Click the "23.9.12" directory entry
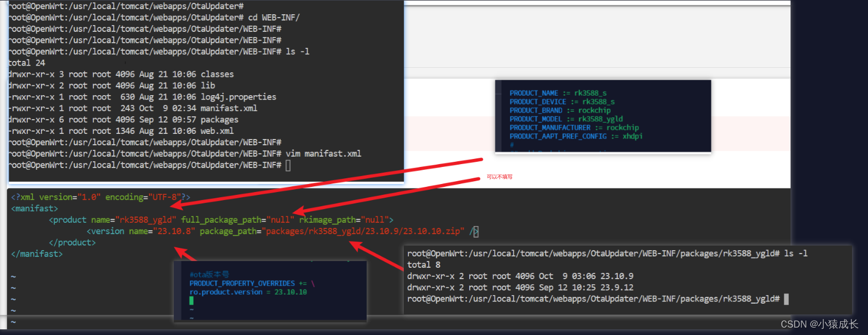The height and width of the screenshot is (335, 868). point(617,288)
